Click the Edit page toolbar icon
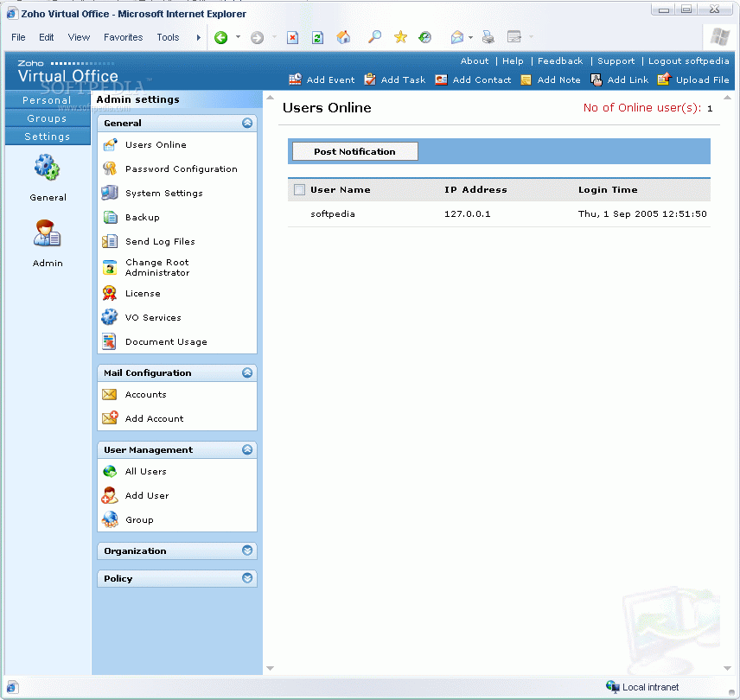The height and width of the screenshot is (700, 740). click(514, 37)
